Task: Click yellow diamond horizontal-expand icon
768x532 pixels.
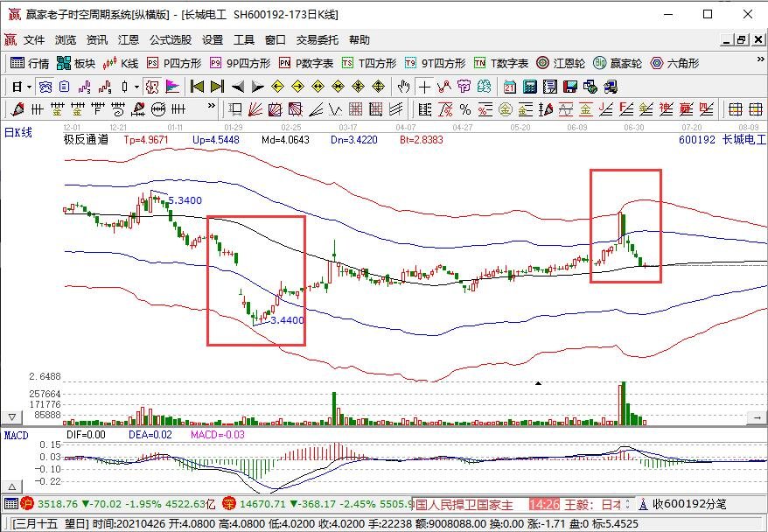Action: [x=318, y=87]
